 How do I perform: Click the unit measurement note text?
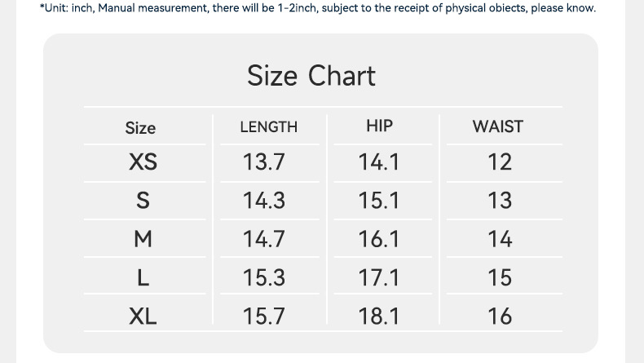[x=318, y=8]
